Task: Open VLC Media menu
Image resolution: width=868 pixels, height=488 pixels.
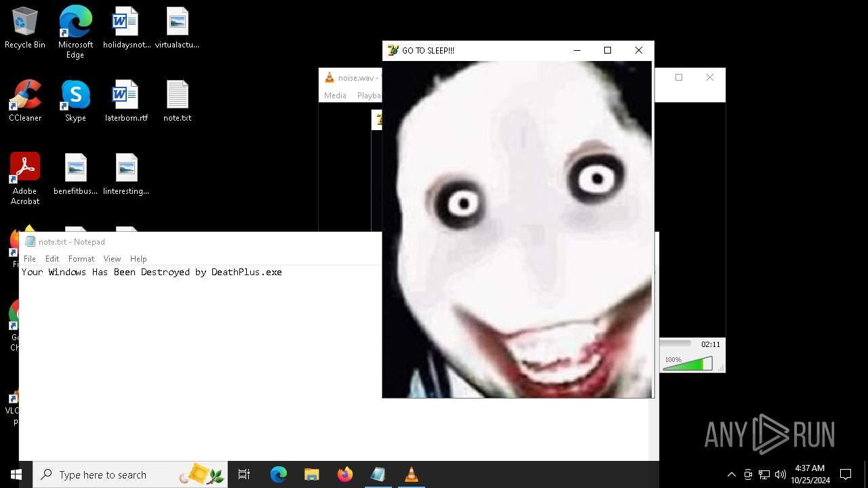Action: point(335,96)
